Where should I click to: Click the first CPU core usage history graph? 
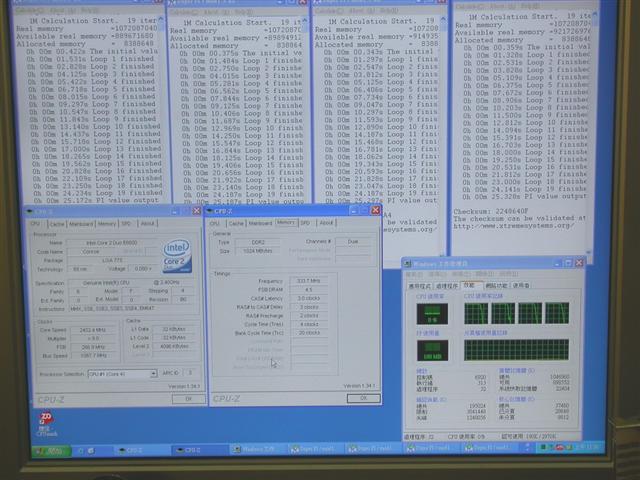pyautogui.click(x=476, y=313)
